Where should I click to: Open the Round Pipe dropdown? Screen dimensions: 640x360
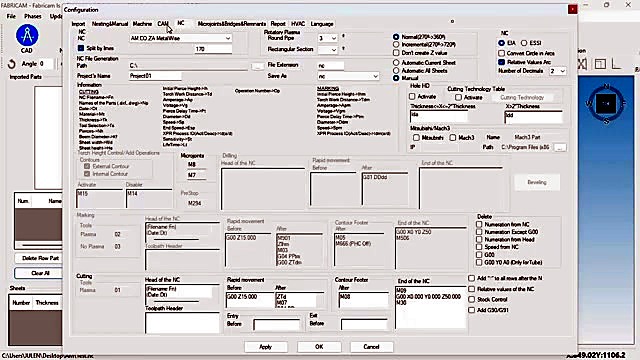[328, 38]
